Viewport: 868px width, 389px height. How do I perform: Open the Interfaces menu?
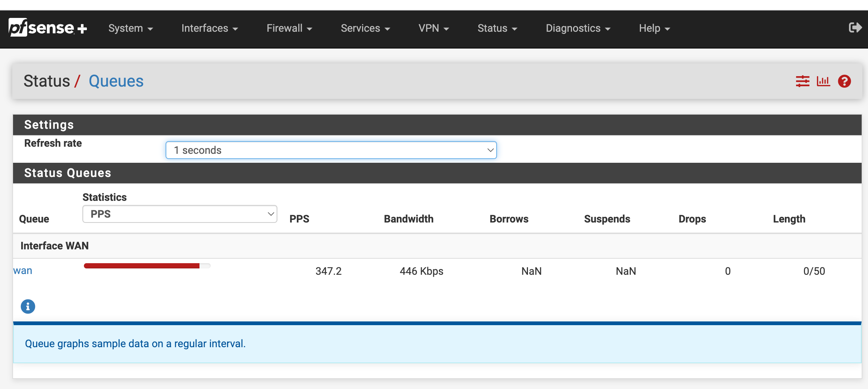(x=210, y=28)
